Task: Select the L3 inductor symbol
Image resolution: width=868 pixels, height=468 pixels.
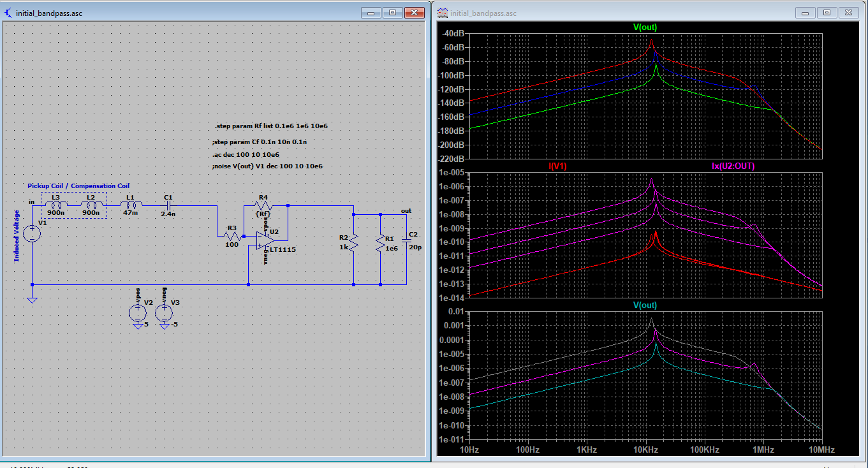Action: pos(57,205)
